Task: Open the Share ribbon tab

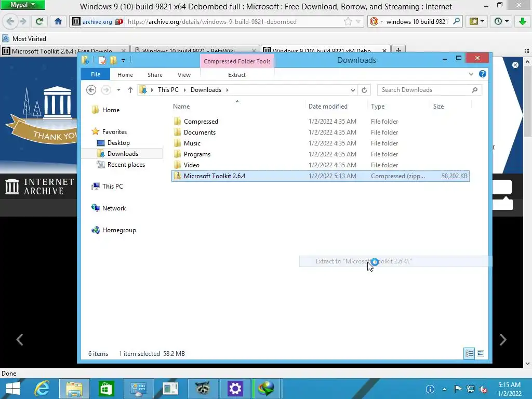Action: click(x=155, y=75)
